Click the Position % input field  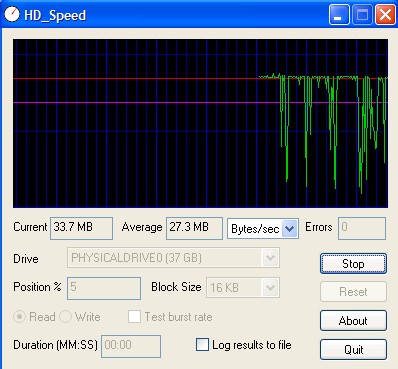pos(104,288)
